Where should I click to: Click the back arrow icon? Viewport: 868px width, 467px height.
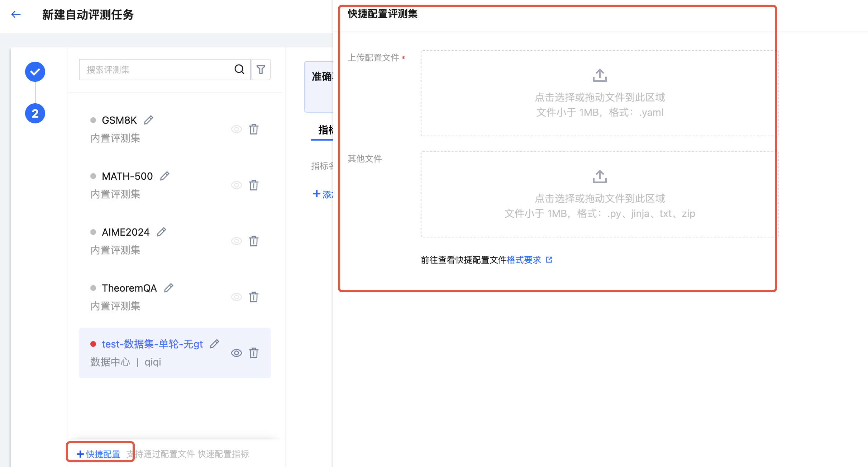16,14
